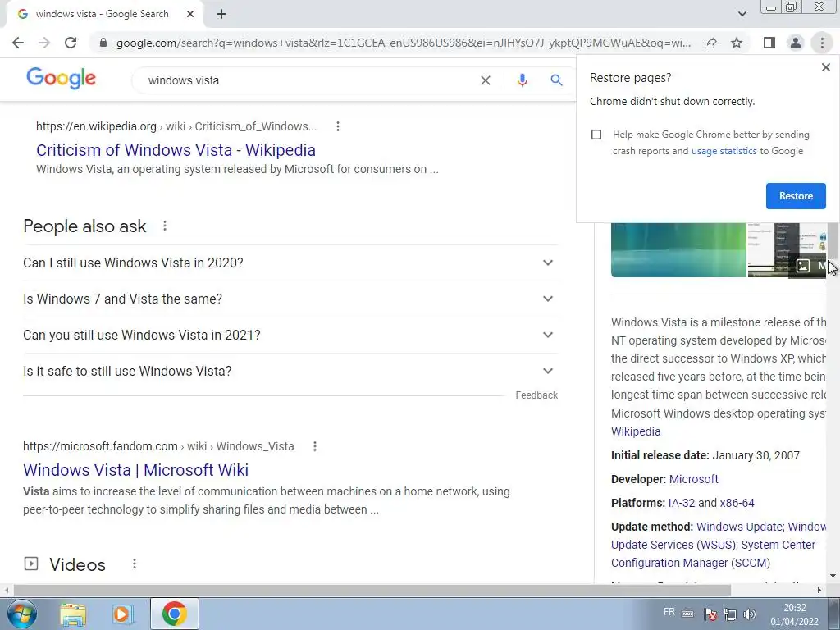Screen dimensions: 840x630
Task: Share this page icon in address bar
Action: point(710,43)
